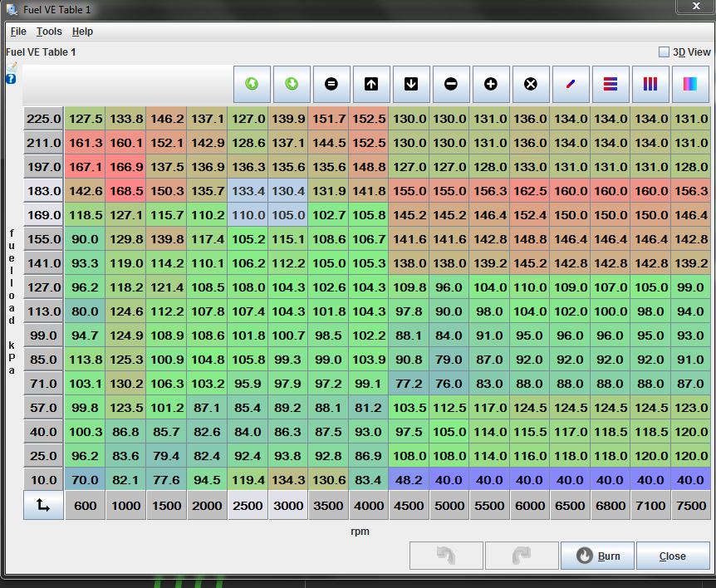Click the vertical stripes interpolate button

tap(650, 85)
